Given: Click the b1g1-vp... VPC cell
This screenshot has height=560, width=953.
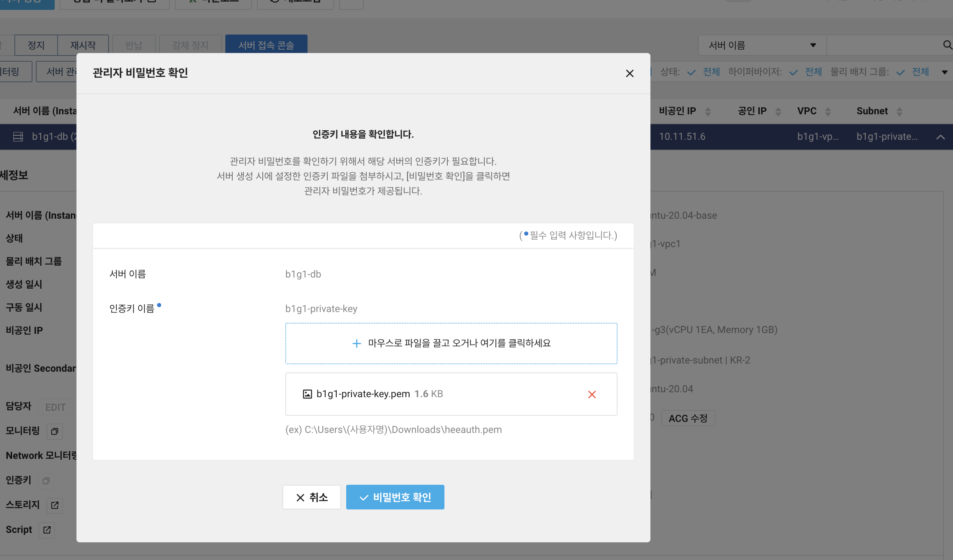Looking at the screenshot, I should pyautogui.click(x=818, y=137).
